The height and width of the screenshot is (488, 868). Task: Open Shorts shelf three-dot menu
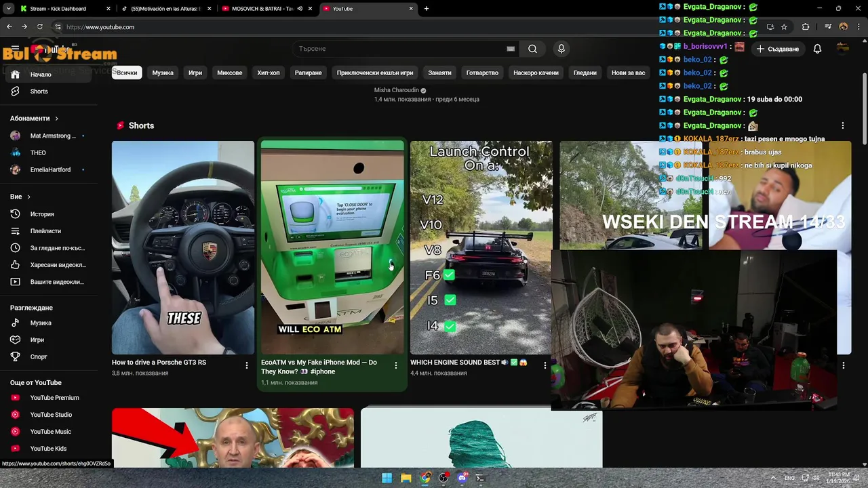(843, 125)
